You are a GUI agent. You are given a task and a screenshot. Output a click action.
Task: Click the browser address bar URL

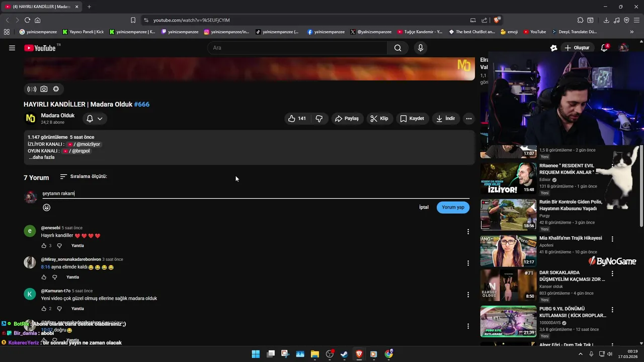pos(192,20)
